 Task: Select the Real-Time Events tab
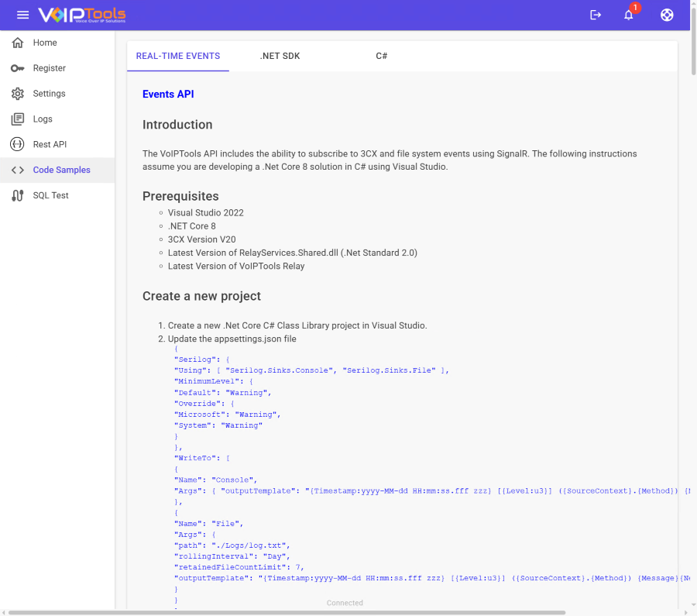[x=178, y=56]
